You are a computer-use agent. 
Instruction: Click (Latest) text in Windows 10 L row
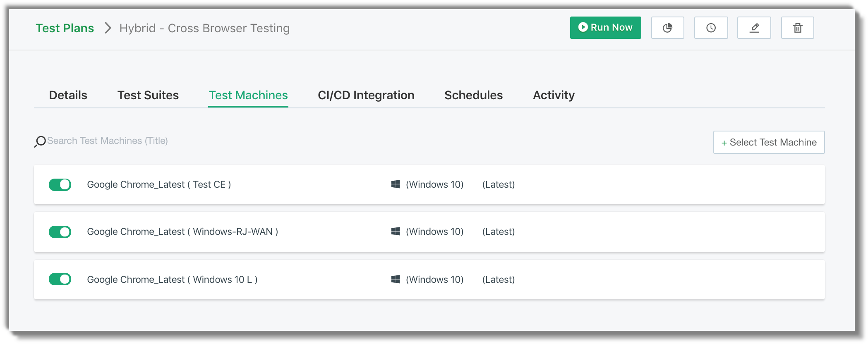pos(499,279)
